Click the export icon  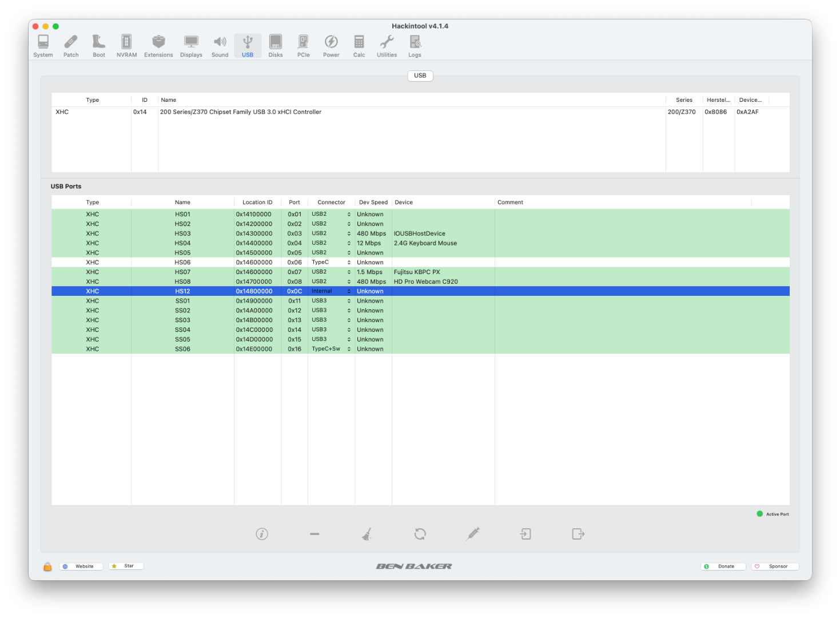click(578, 534)
